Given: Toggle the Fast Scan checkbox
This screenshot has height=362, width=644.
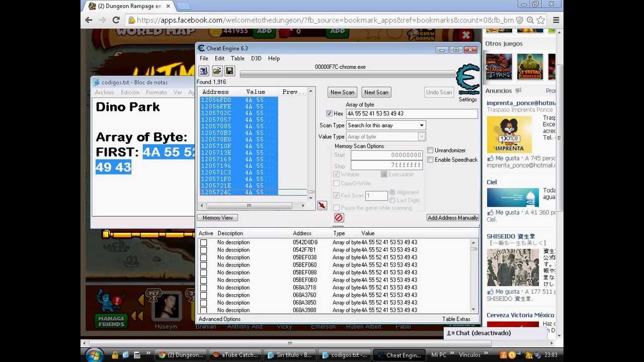Looking at the screenshot, I should click(x=336, y=196).
